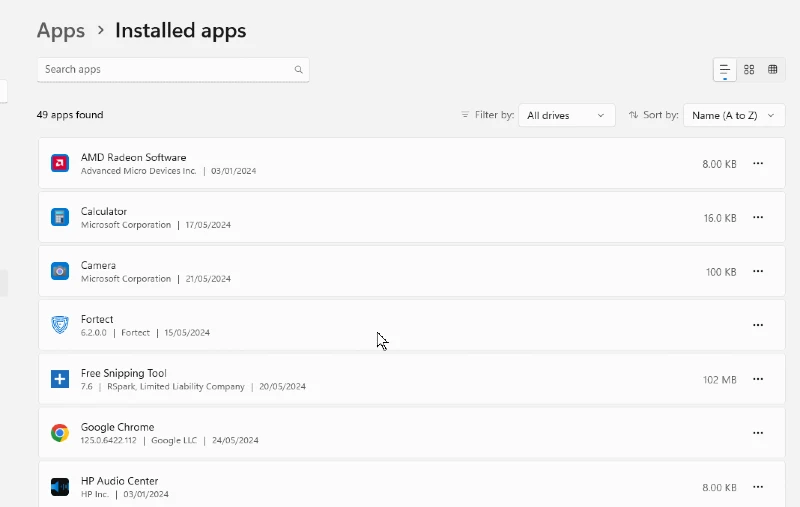The width and height of the screenshot is (800, 507).
Task: Open the Sort by Name dropdown
Action: (734, 115)
